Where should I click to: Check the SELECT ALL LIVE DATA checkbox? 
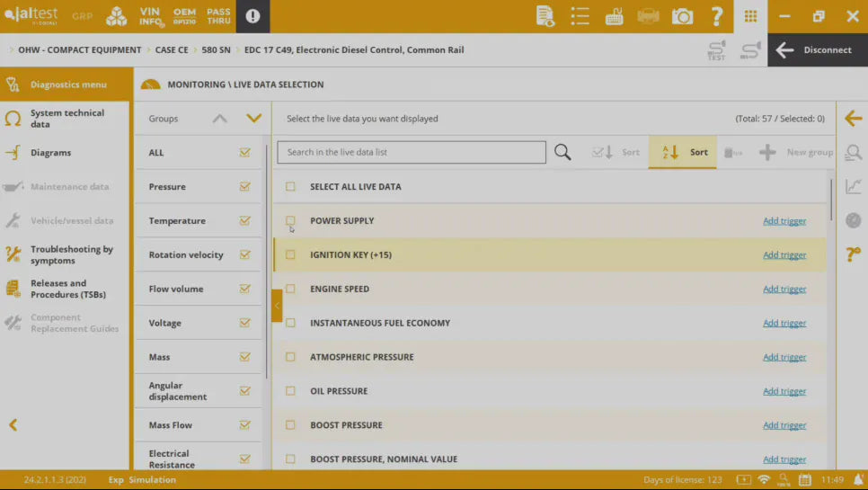290,187
